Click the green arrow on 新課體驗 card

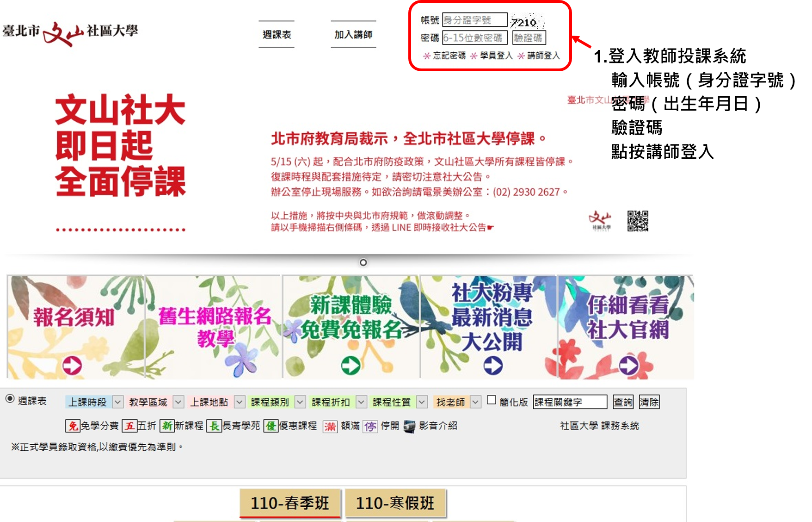point(351,366)
